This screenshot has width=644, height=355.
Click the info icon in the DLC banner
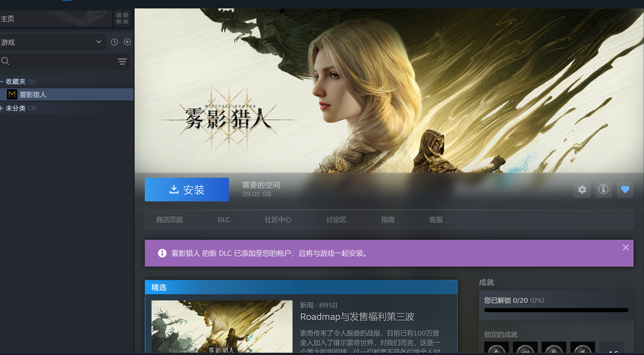[162, 253]
